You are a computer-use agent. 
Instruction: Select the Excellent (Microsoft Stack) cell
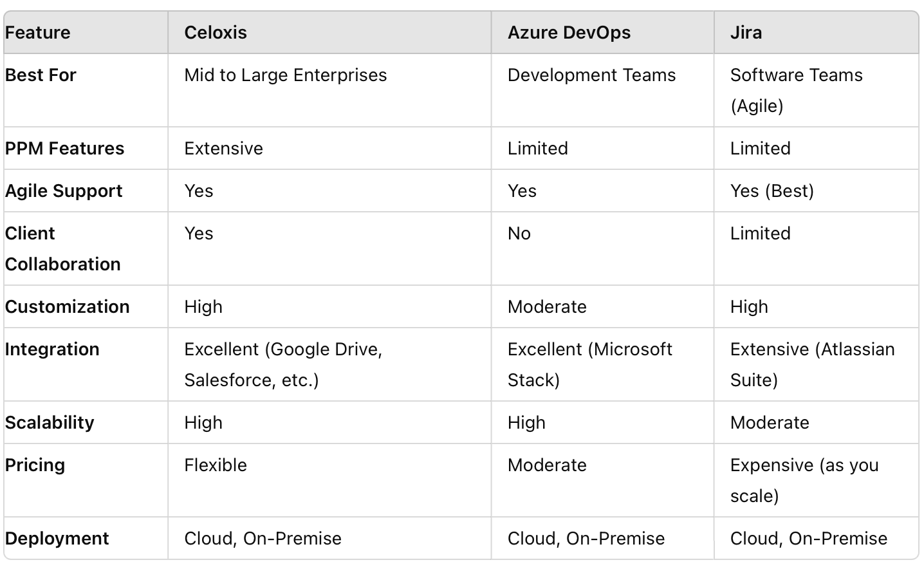589,364
